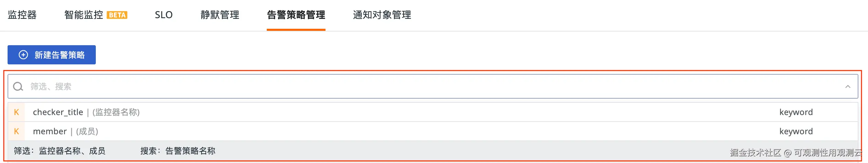Go to the SLO tab

coord(163,15)
